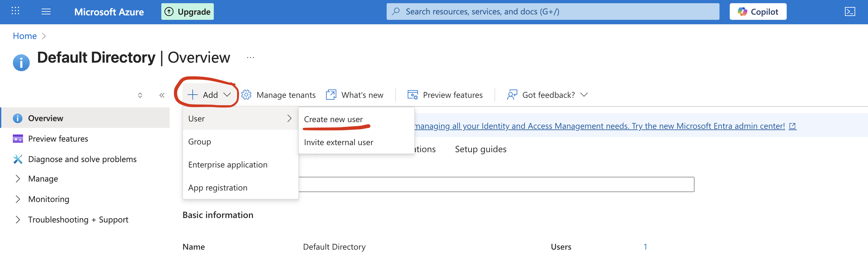
Task: Click the Default Directory | Overview page title
Action: coord(133,58)
